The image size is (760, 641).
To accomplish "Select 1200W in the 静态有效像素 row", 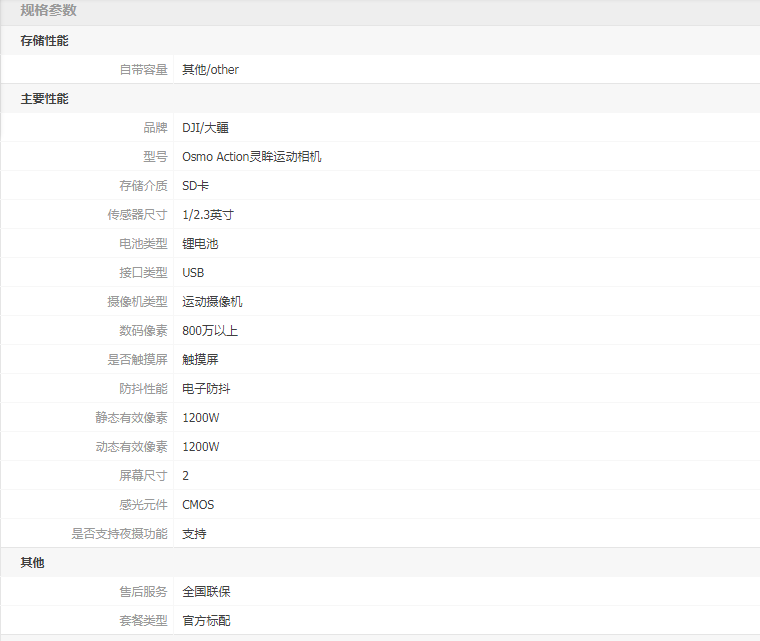I will pos(201,418).
